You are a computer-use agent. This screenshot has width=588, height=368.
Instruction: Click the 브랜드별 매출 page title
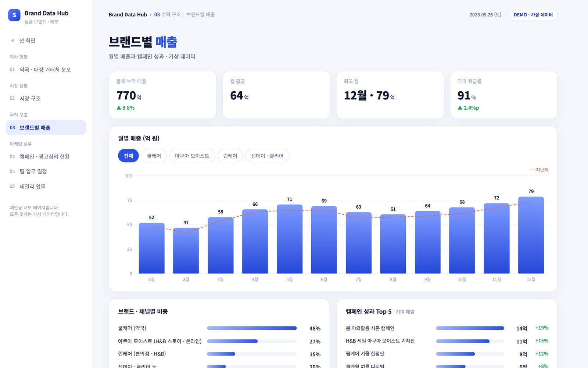[143, 42]
